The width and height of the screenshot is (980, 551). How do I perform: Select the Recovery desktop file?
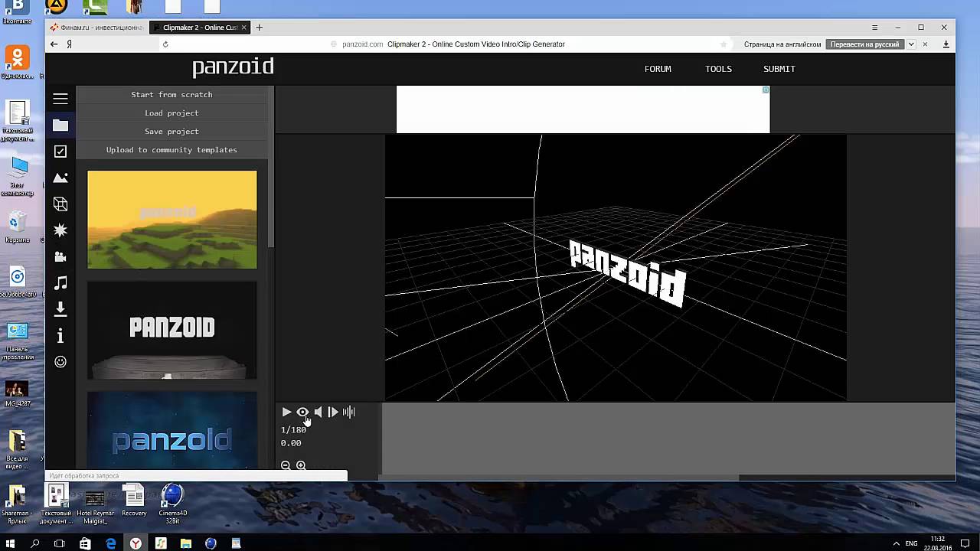(x=134, y=501)
